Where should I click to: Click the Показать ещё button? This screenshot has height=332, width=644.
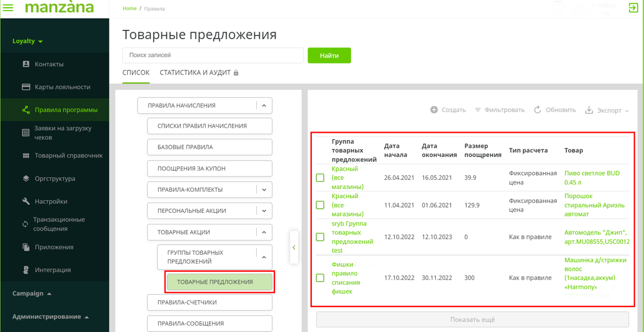(x=472, y=320)
